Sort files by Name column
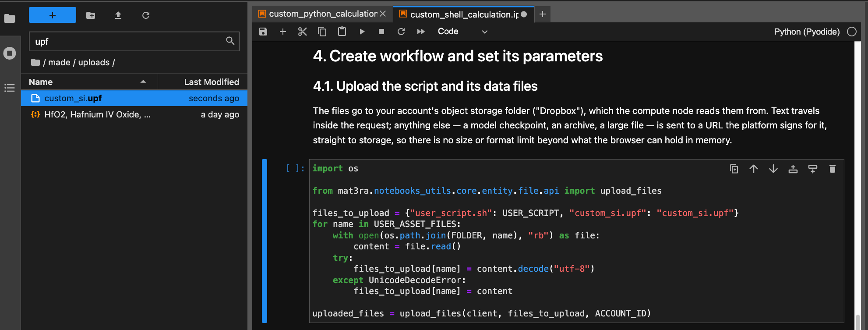Viewport: 868px width, 330px height. [x=89, y=82]
